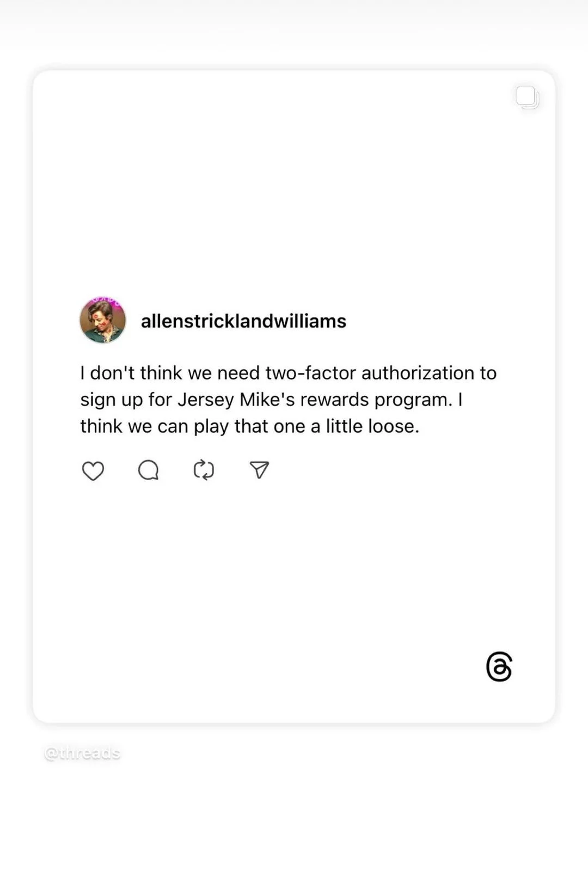Tap the @threads mention below the card
The image size is (588, 876).
tap(82, 754)
